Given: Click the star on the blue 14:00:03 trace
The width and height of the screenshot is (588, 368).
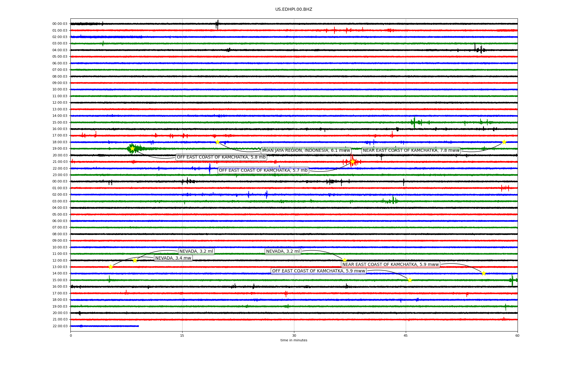Looking at the screenshot, I should [x=484, y=273].
